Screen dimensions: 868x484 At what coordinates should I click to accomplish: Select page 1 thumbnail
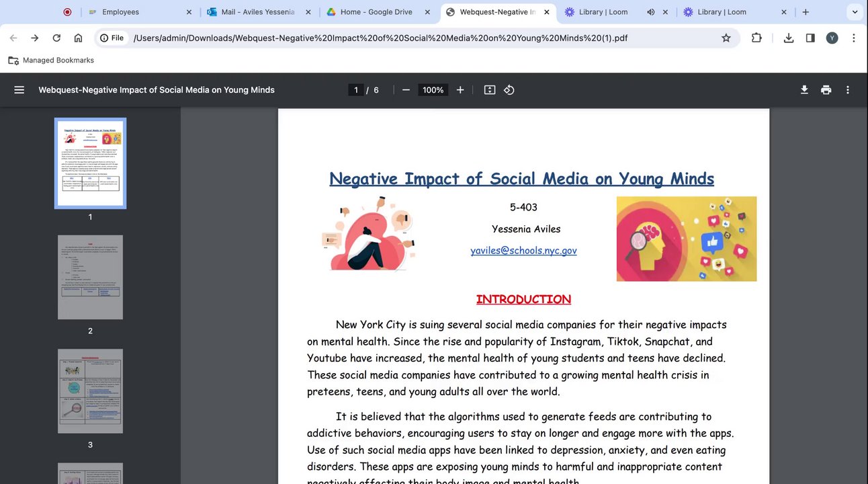pos(90,163)
